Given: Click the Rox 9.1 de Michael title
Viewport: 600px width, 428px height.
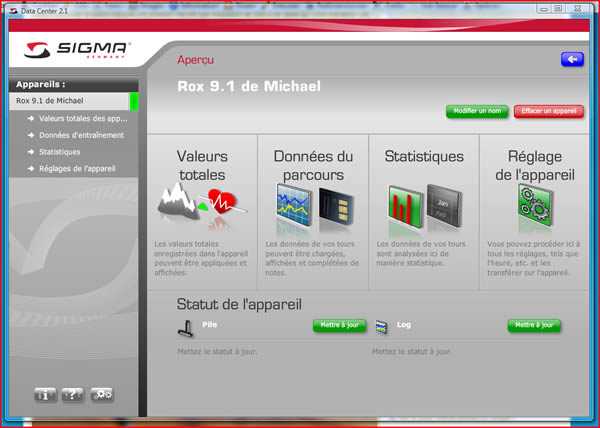Looking at the screenshot, I should tap(249, 86).
